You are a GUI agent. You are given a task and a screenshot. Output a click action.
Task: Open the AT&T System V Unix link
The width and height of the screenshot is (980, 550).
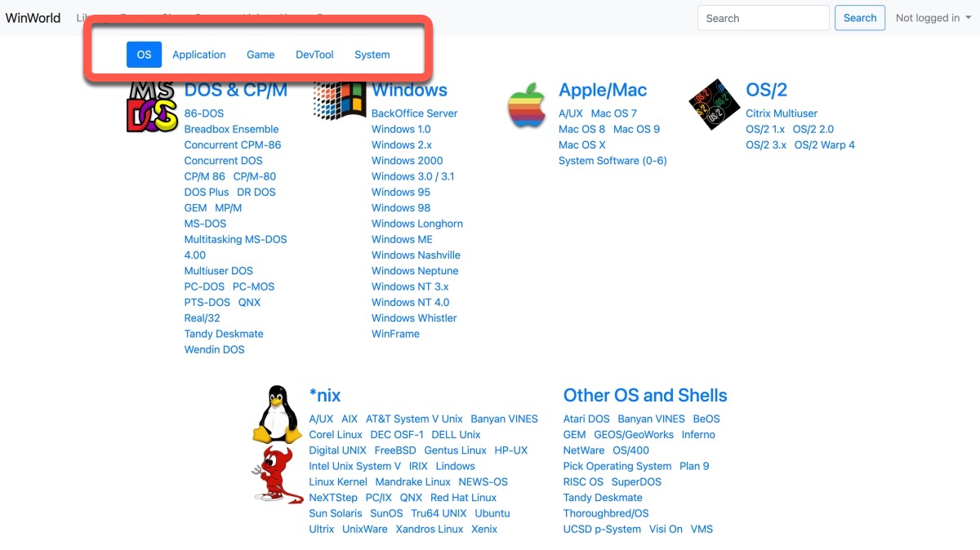point(414,419)
